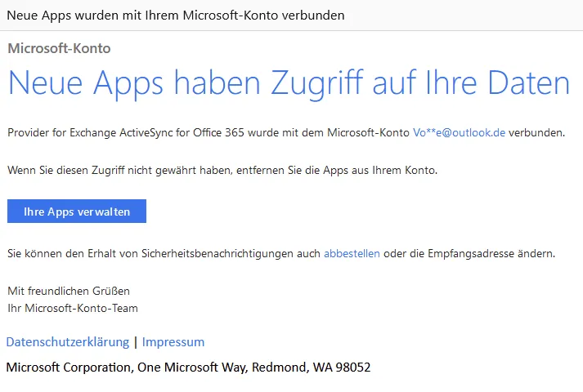
Task: Open the Datenschutzerklärung link
Action: (68, 342)
